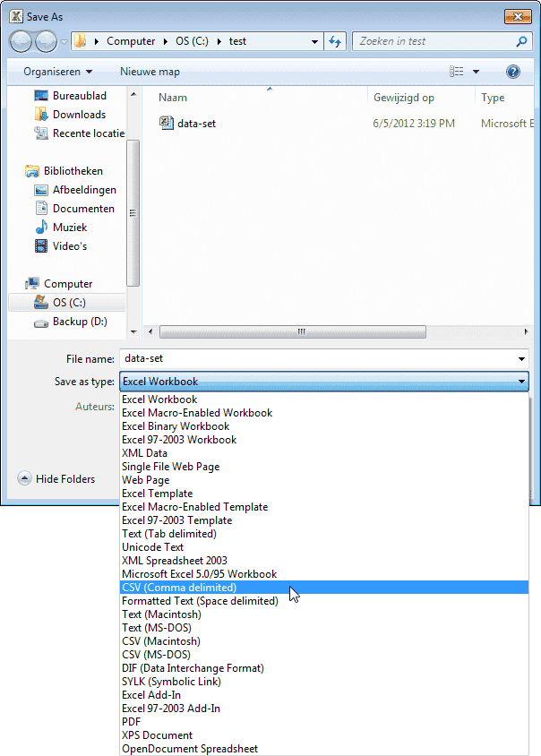Image resolution: width=541 pixels, height=756 pixels.
Task: Select PDF from the type list
Action: click(132, 722)
